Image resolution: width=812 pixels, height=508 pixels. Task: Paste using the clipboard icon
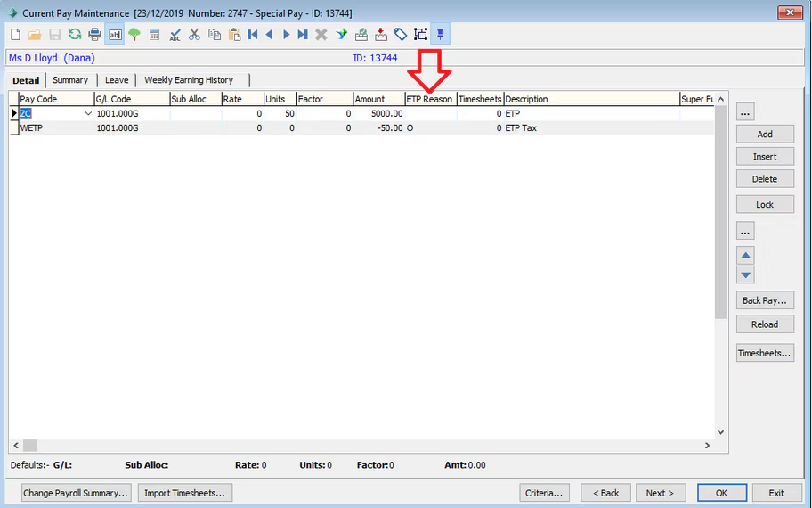pos(234,35)
